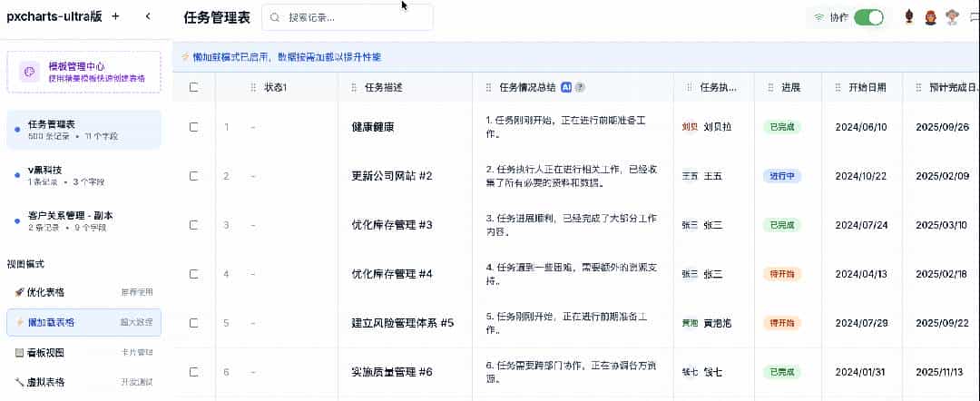Tick the checkbox for row 1 健康健康
The image size is (980, 401).
coord(194,127)
